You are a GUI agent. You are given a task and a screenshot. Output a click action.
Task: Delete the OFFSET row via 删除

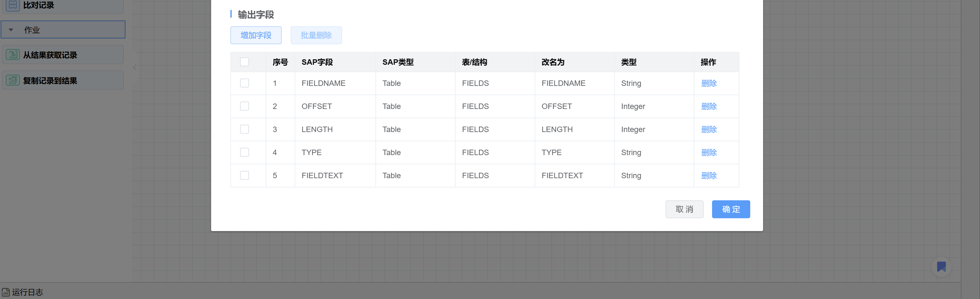(709, 106)
